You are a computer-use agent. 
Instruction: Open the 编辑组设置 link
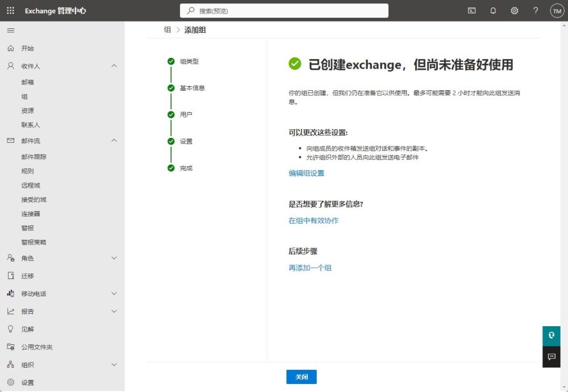306,174
